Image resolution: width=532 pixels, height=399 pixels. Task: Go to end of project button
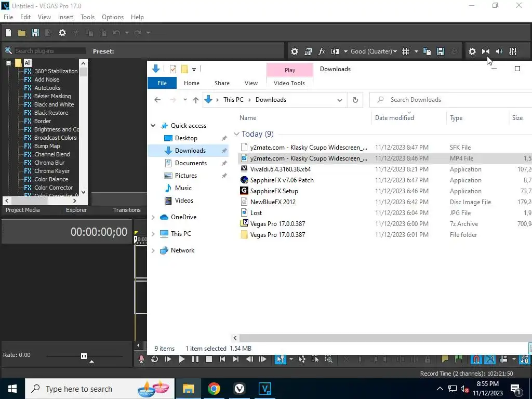click(236, 359)
